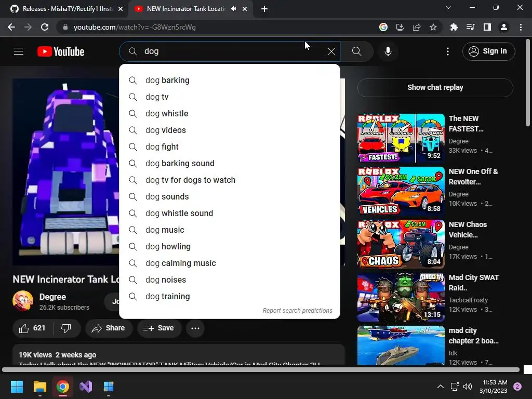Screen dimensions: 532x399
Task: Open tab search dropdown chevron
Action: pyautogui.click(x=448, y=7)
